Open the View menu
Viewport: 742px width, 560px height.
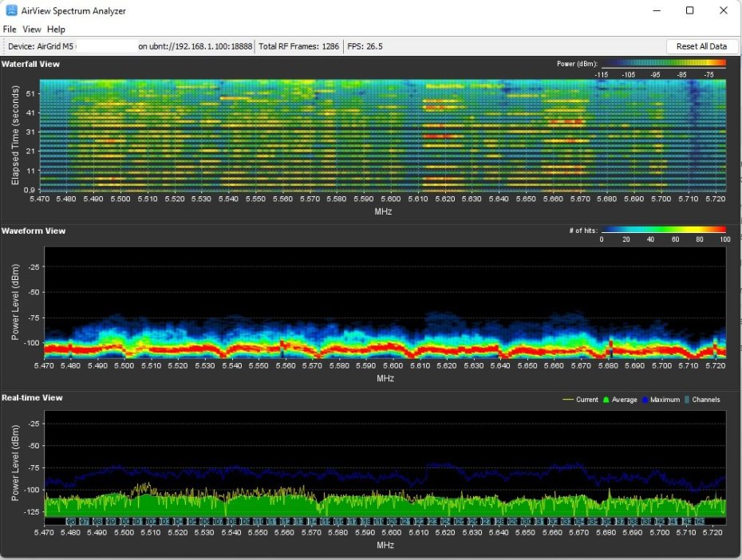tap(32, 30)
